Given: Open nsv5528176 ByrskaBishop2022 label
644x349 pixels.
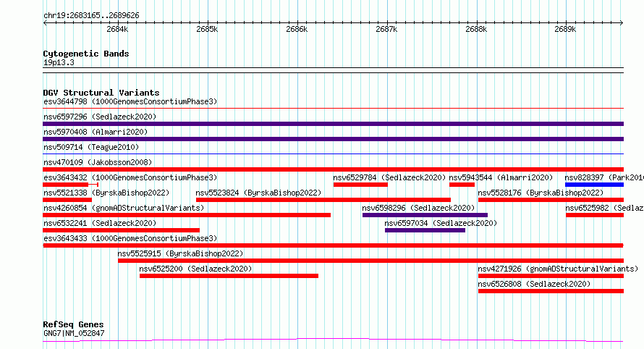Looking at the screenshot, I should coord(541,193).
